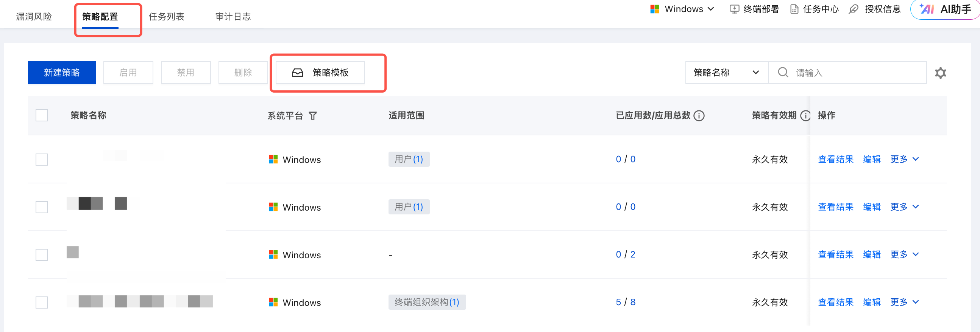Image resolution: width=980 pixels, height=332 pixels.
Task: Select the checkbox for the 5 / 8 row
Action: 42,303
